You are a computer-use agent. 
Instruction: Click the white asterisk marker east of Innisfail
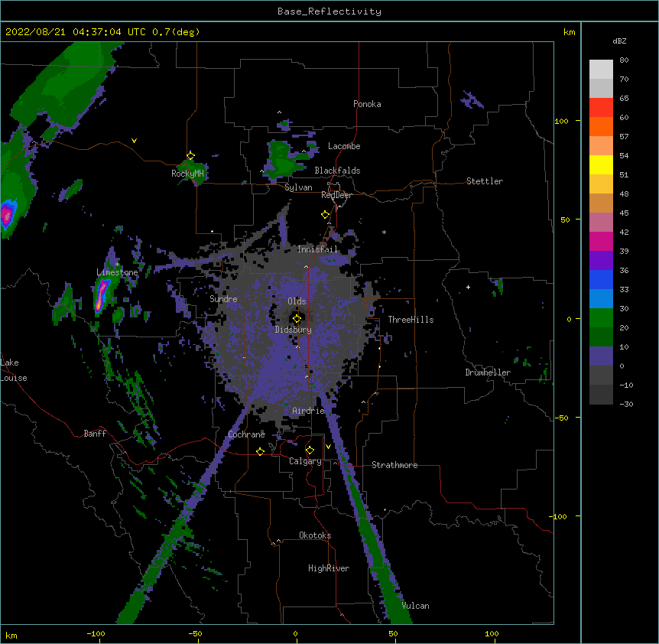pyautogui.click(x=384, y=232)
